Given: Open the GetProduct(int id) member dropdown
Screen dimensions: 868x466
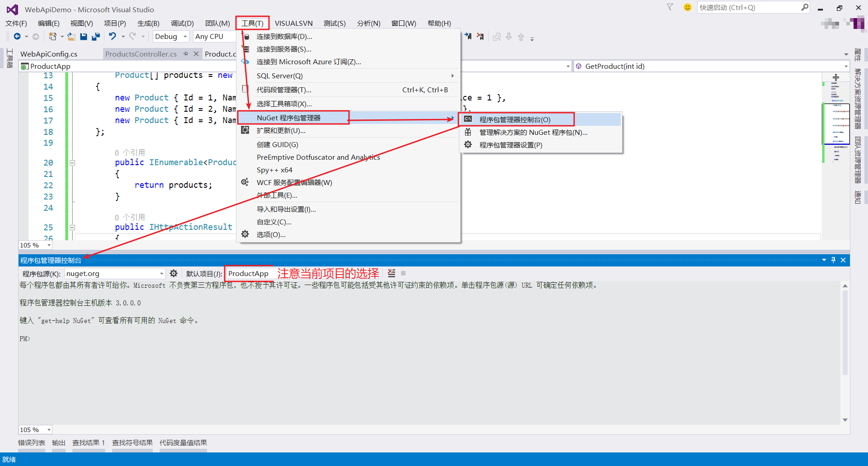Looking at the screenshot, I should tap(712, 66).
